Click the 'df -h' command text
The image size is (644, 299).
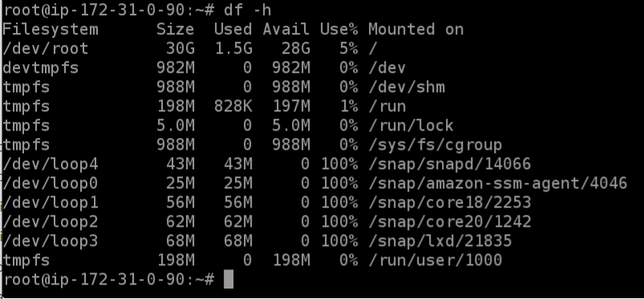pos(247,10)
